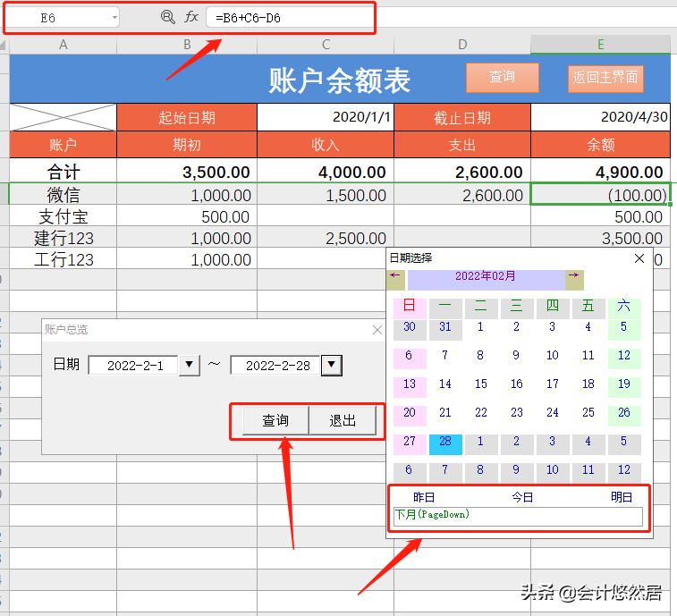Select column C header

pos(326,45)
